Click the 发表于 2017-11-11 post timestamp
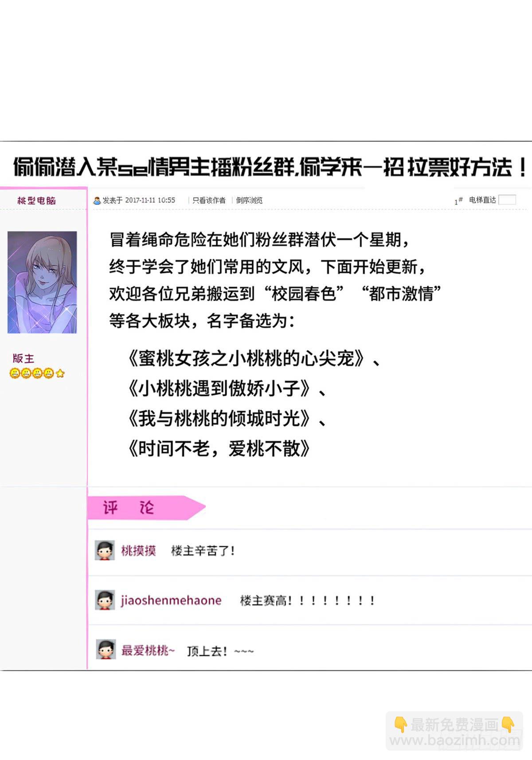This screenshot has height=760, width=532. coord(139,200)
